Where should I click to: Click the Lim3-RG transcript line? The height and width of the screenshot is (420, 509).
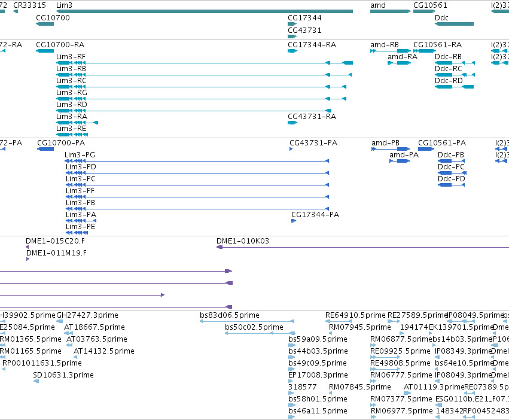tap(201, 99)
